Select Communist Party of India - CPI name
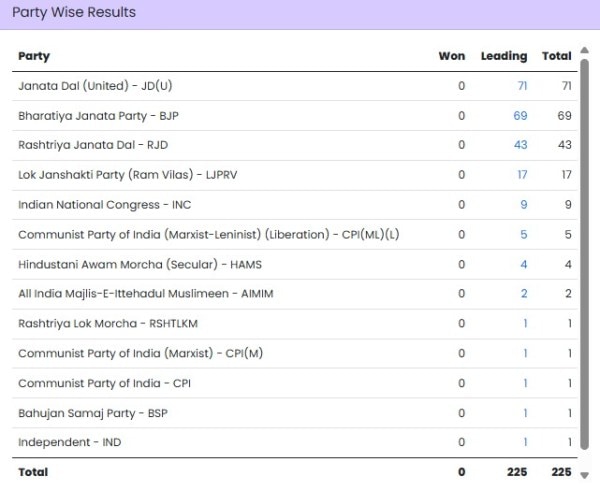600x491 pixels. (x=104, y=383)
